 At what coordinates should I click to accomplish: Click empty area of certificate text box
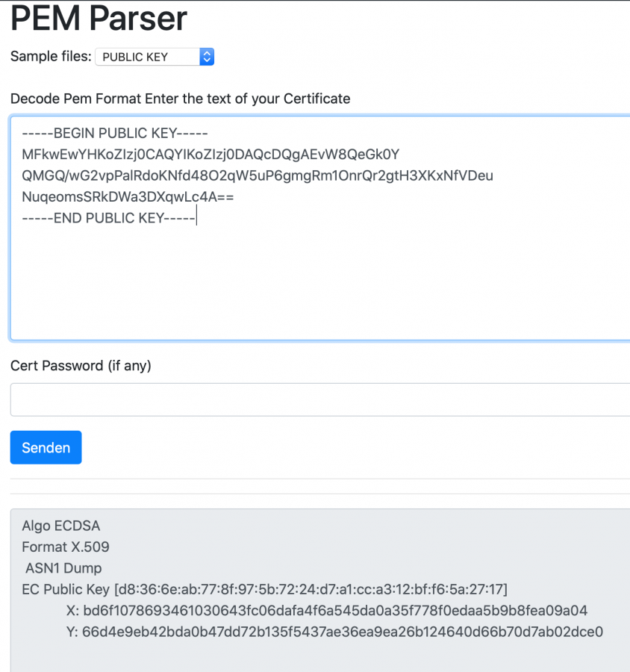click(x=320, y=283)
